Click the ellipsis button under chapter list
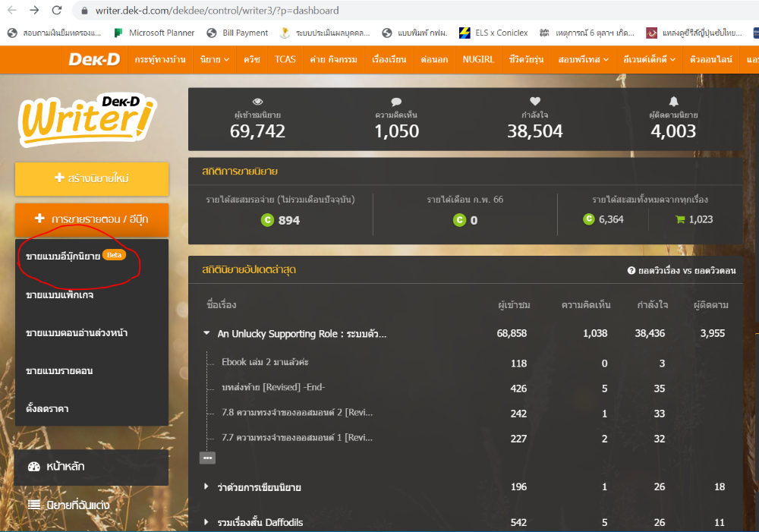The width and height of the screenshot is (759, 532). (207, 458)
